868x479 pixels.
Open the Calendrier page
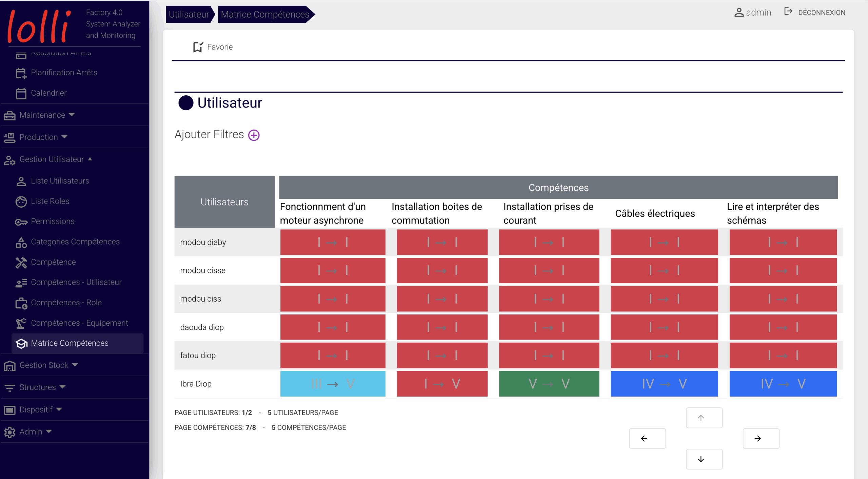pyautogui.click(x=49, y=93)
